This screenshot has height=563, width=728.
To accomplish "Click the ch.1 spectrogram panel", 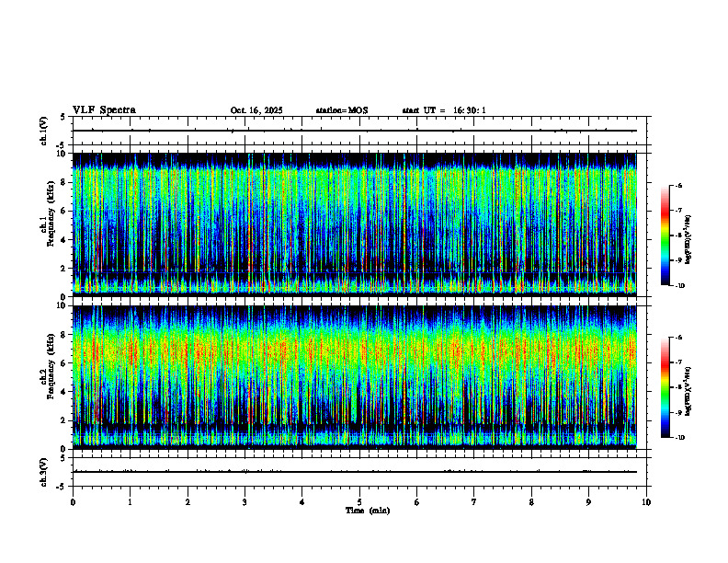I will [x=354, y=224].
